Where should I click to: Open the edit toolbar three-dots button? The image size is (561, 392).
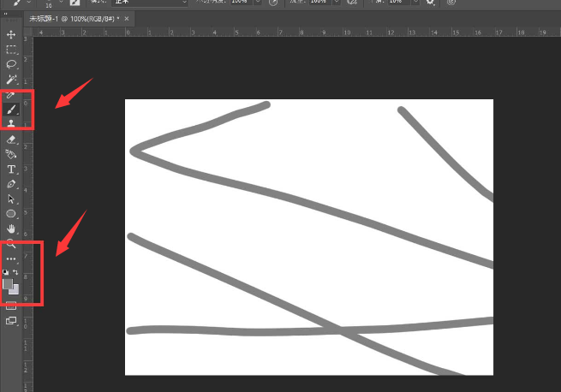pyautogui.click(x=11, y=258)
